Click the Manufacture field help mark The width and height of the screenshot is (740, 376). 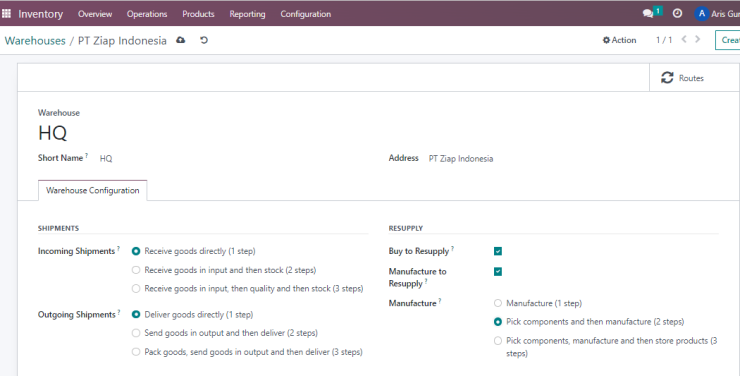coord(440,301)
